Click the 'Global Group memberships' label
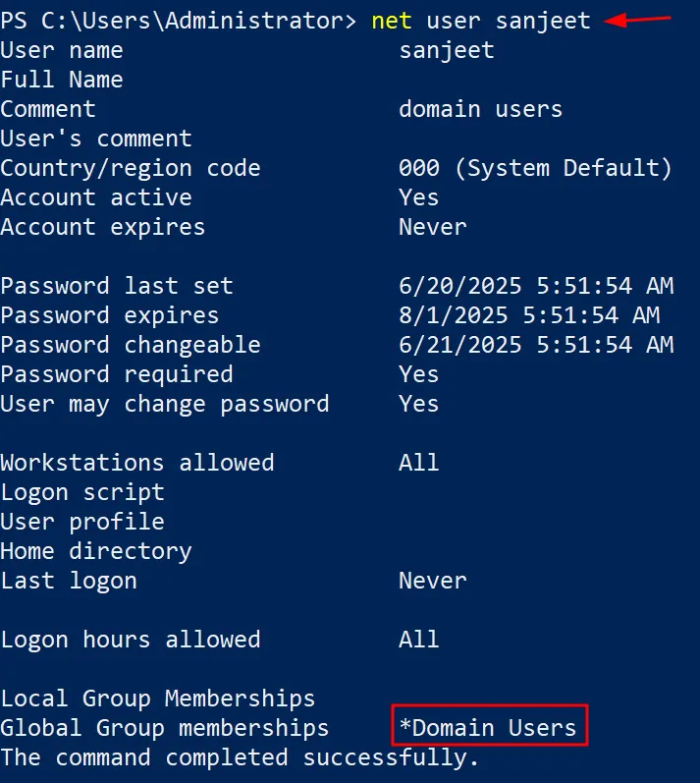 164,728
